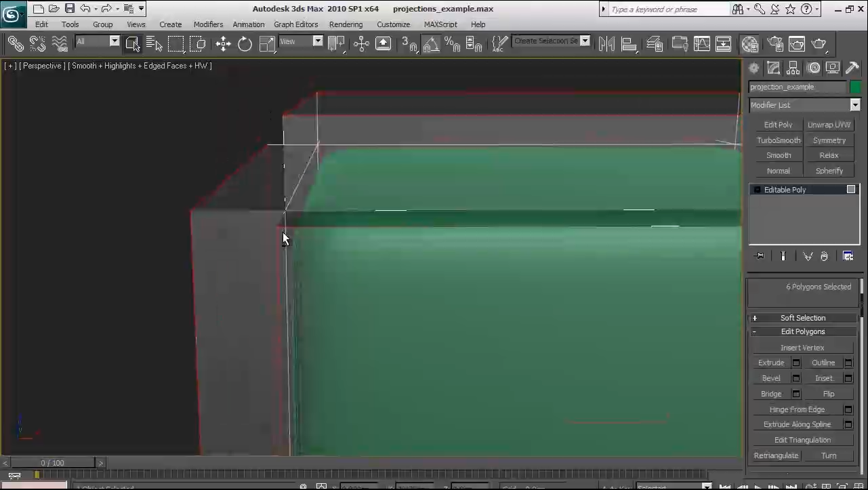Open the Modifiers menu
Image resolution: width=868 pixels, height=490 pixels.
[208, 24]
